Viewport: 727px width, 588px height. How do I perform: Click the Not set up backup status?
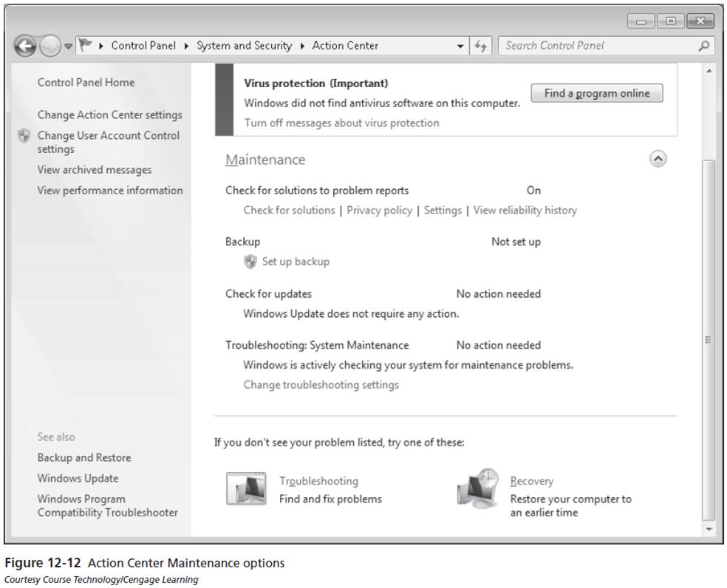tap(516, 242)
